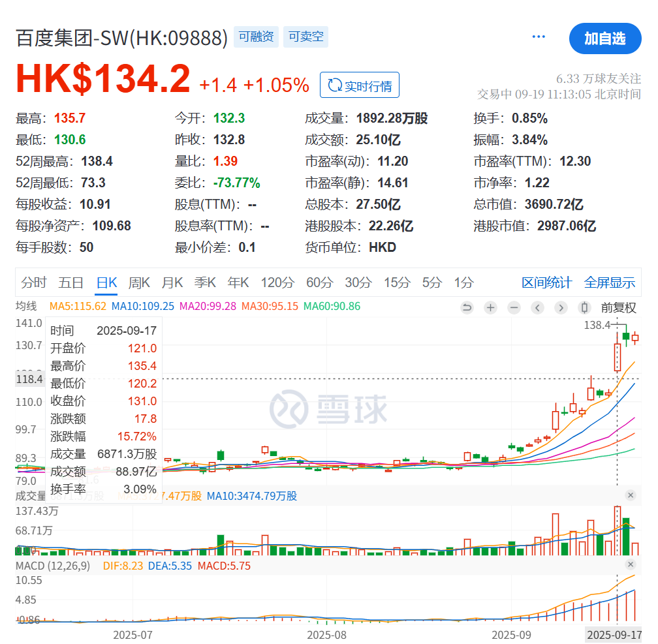658x644 pixels.
Task: Switch to the 60分 timeframe tab
Action: coord(319,283)
